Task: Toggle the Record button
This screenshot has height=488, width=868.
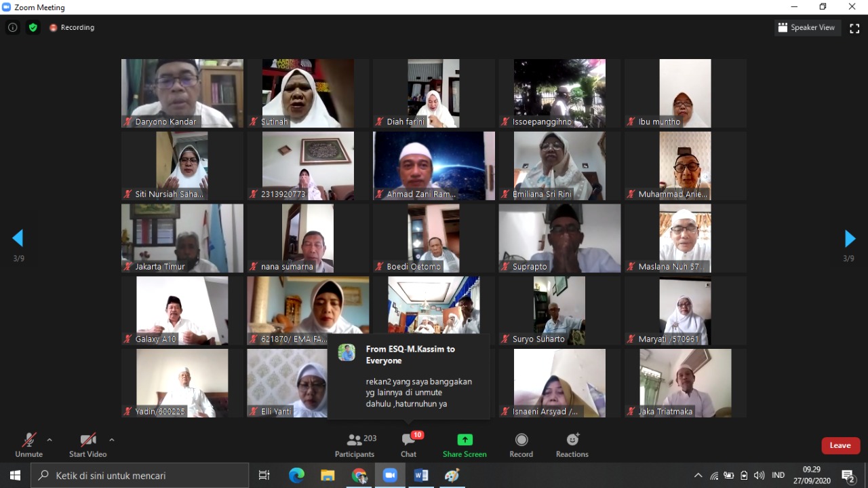Action: (x=521, y=445)
